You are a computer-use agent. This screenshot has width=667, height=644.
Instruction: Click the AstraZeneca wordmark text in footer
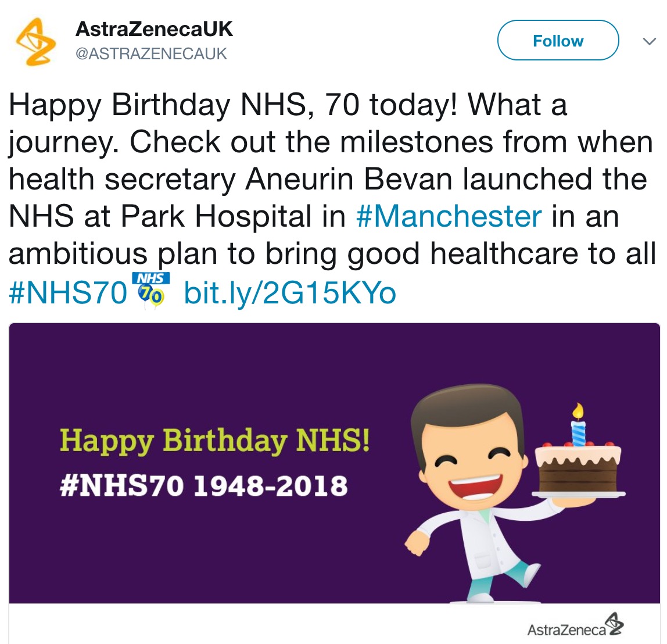click(566, 629)
